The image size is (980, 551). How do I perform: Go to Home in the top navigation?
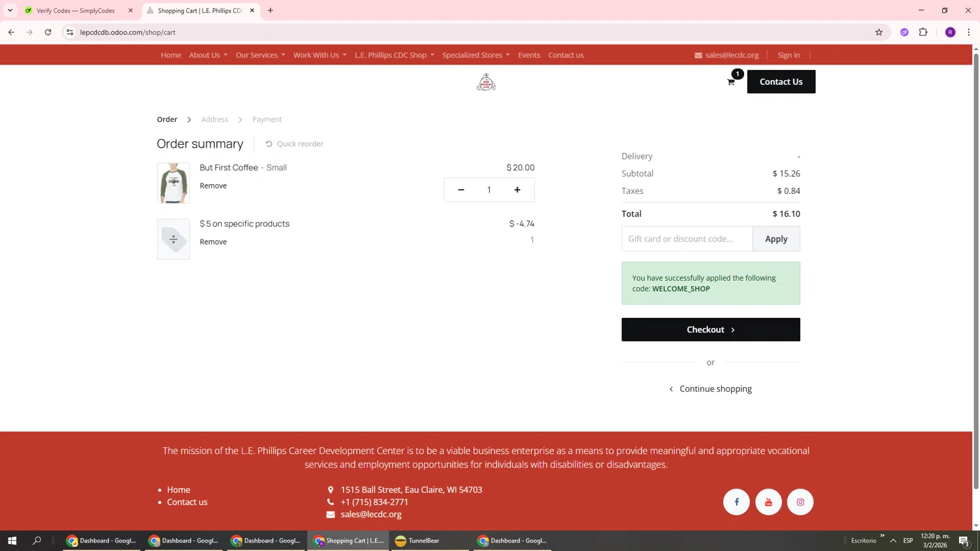pyautogui.click(x=171, y=55)
